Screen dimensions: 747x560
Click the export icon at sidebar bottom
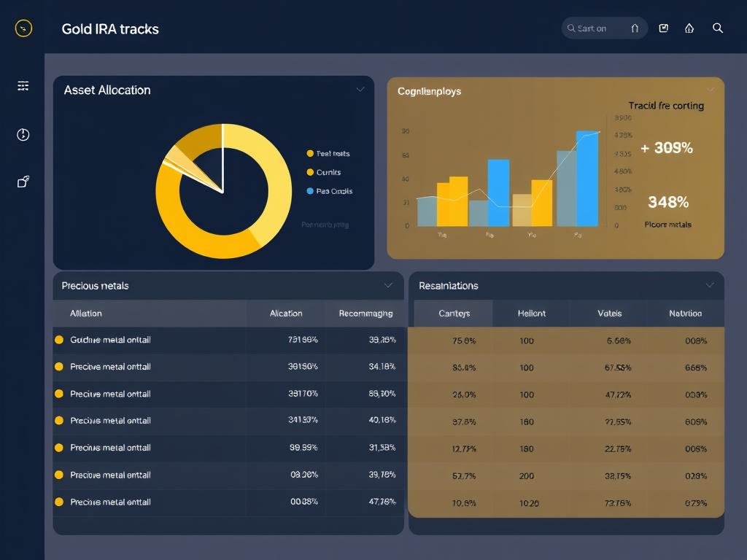(22, 182)
